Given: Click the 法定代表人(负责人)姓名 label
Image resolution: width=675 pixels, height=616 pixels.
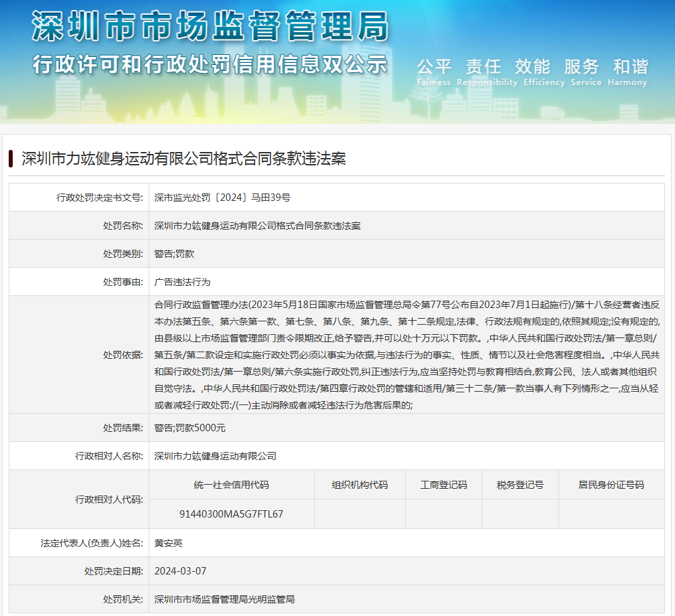Looking at the screenshot, I should pos(92,543).
